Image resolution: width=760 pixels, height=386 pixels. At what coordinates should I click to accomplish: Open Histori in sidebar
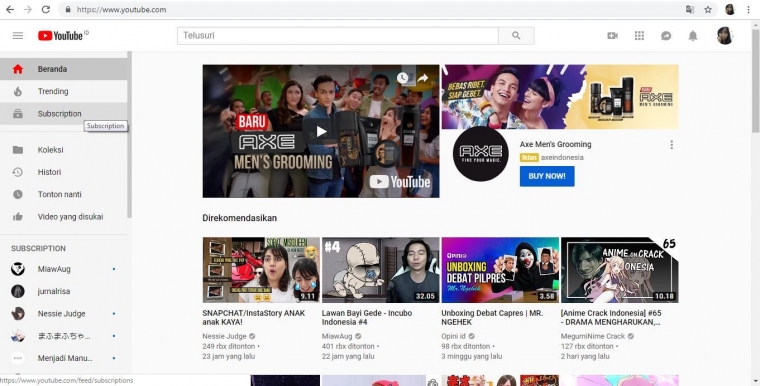pyautogui.click(x=63, y=172)
